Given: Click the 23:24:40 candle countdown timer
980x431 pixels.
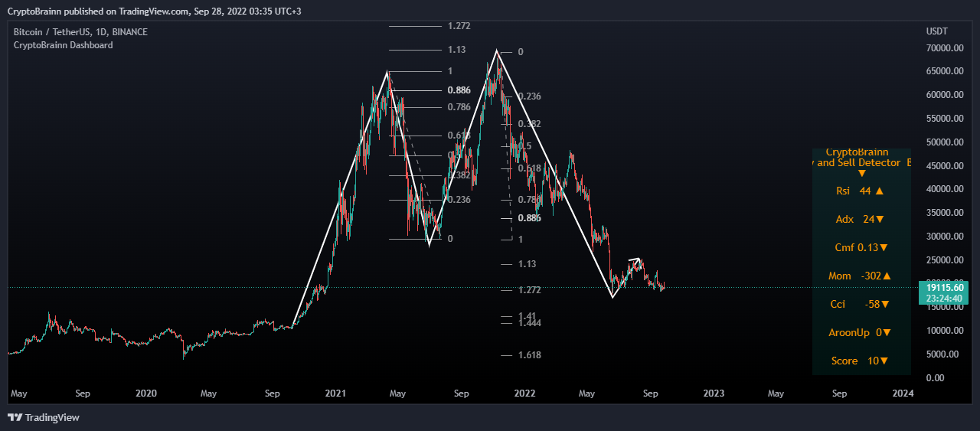Looking at the screenshot, I should click(x=942, y=298).
